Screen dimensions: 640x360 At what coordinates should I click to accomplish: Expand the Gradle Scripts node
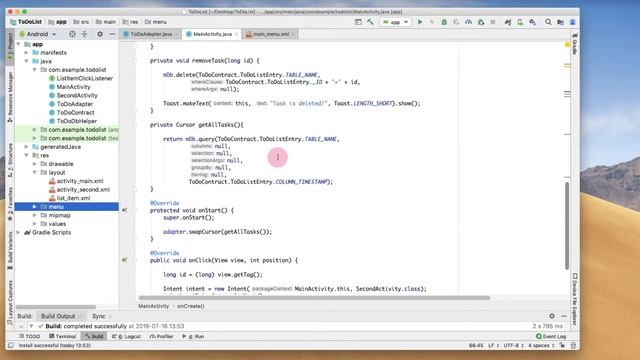click(x=19, y=233)
